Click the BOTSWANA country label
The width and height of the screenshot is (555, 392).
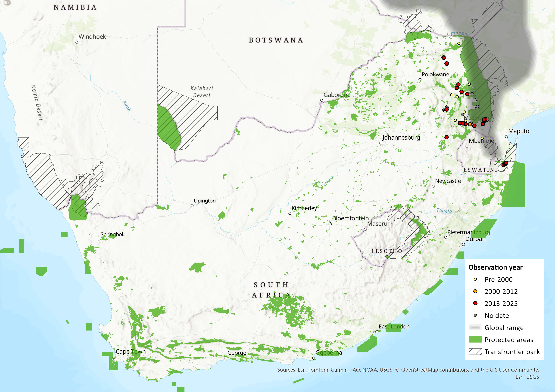click(x=276, y=40)
